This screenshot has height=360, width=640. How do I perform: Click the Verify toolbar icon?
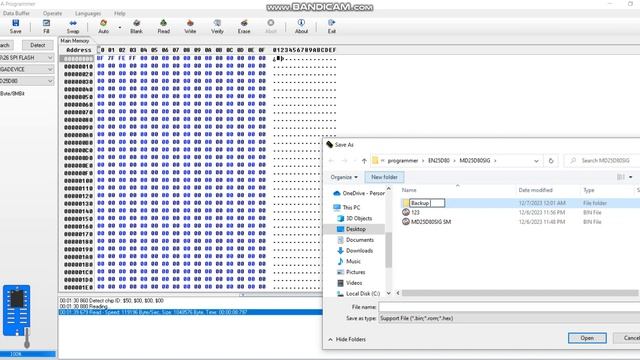click(217, 26)
